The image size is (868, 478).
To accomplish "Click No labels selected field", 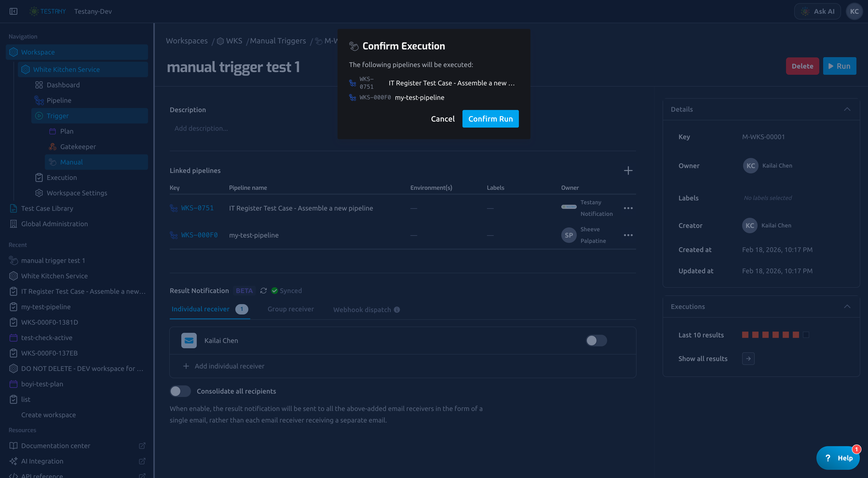I will click(768, 198).
